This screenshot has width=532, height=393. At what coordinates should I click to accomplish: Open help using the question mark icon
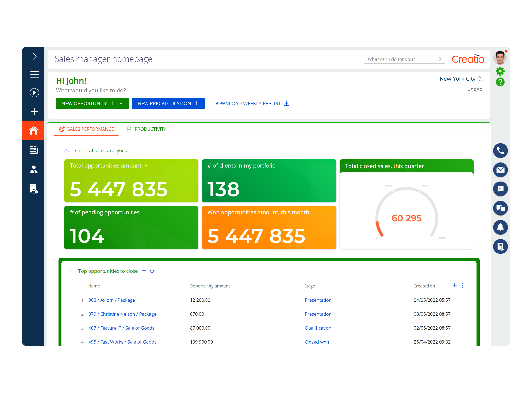point(500,82)
